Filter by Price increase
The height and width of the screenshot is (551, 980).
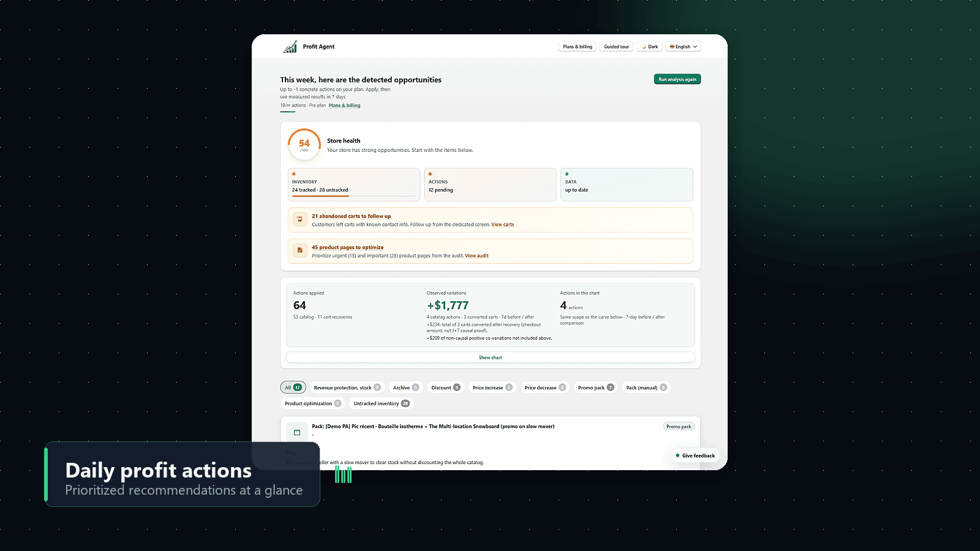(x=492, y=388)
